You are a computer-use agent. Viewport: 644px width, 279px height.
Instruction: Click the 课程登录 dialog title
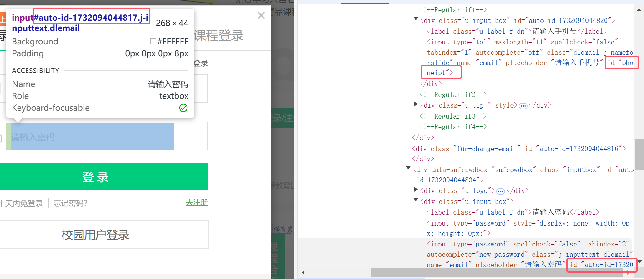219,35
